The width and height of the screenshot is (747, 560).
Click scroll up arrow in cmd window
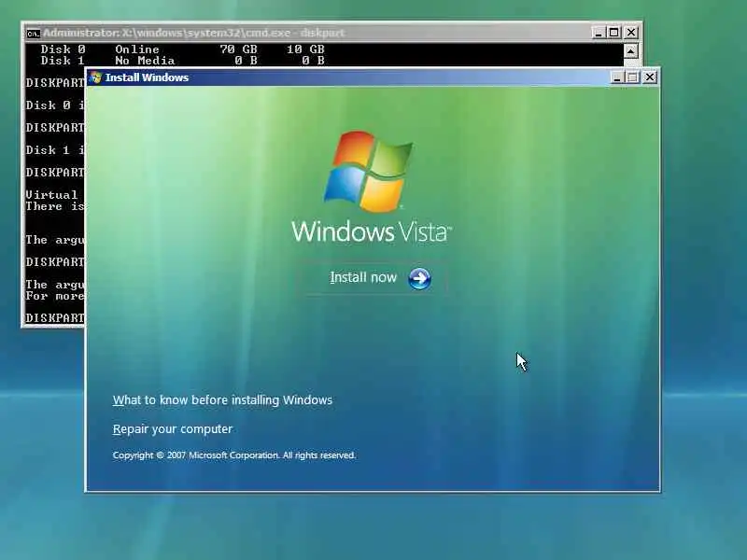pos(631,51)
